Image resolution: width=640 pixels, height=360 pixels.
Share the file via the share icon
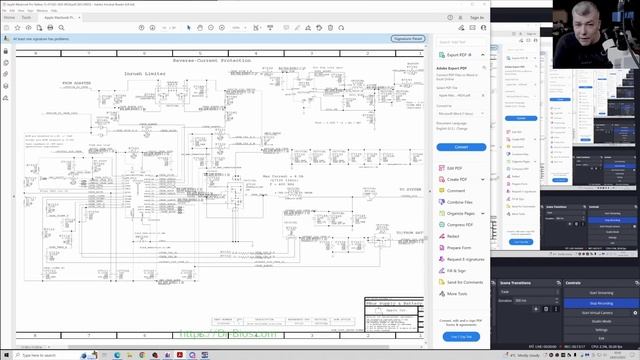click(x=461, y=28)
